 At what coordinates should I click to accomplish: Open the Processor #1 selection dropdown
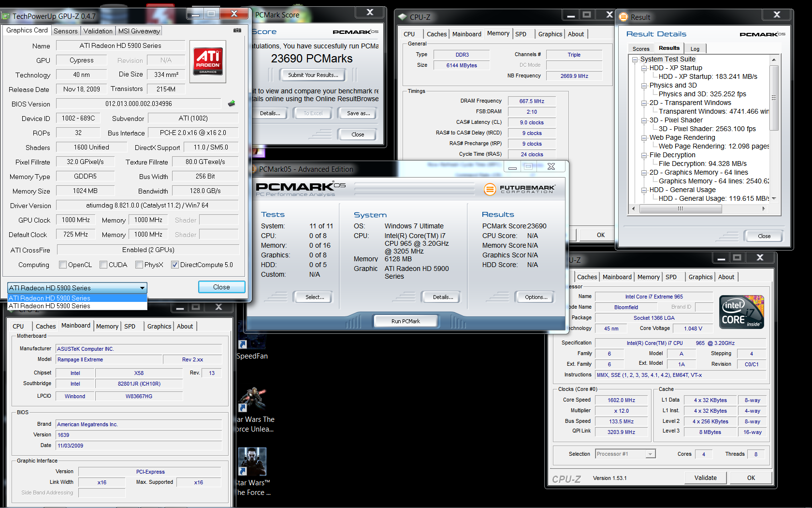pyautogui.click(x=625, y=454)
